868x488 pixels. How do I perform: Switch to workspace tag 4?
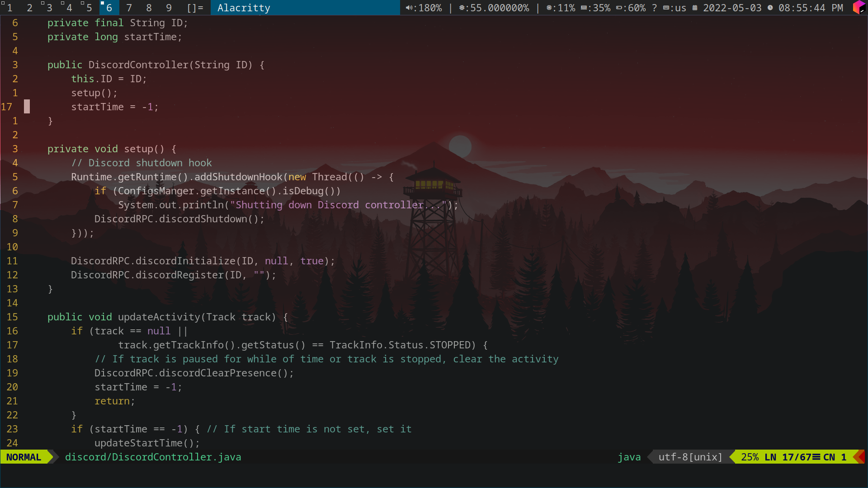69,8
